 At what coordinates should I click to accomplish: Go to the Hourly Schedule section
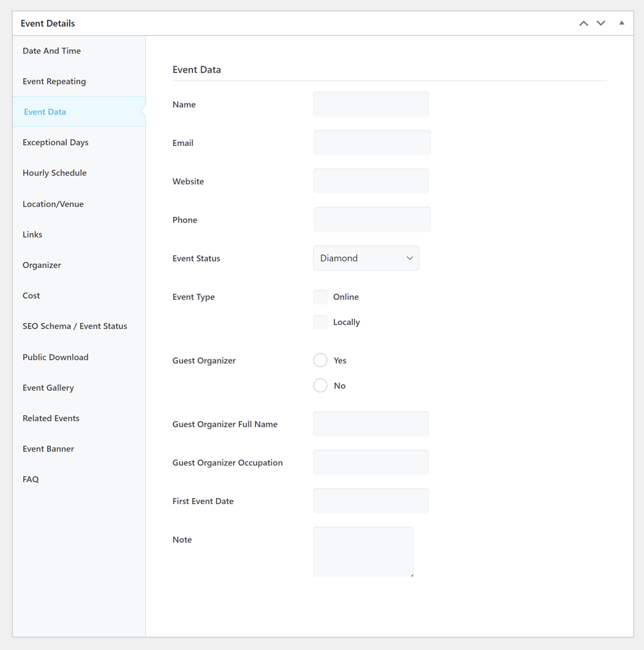pyautogui.click(x=54, y=173)
